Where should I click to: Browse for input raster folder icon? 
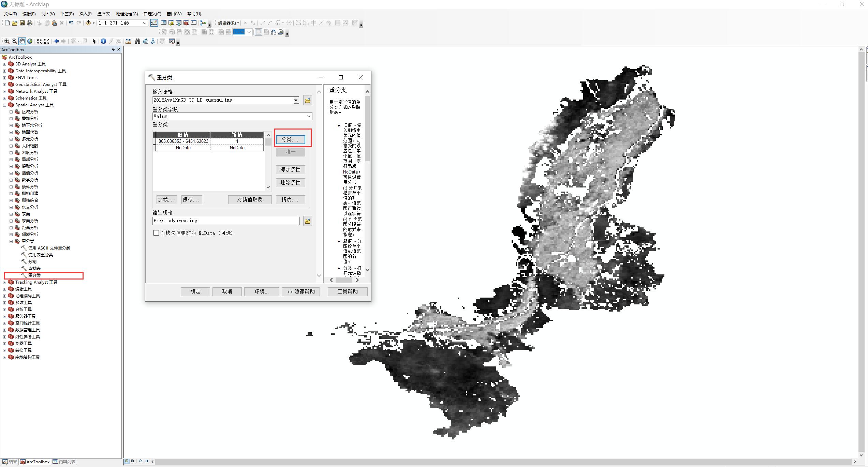tap(307, 100)
